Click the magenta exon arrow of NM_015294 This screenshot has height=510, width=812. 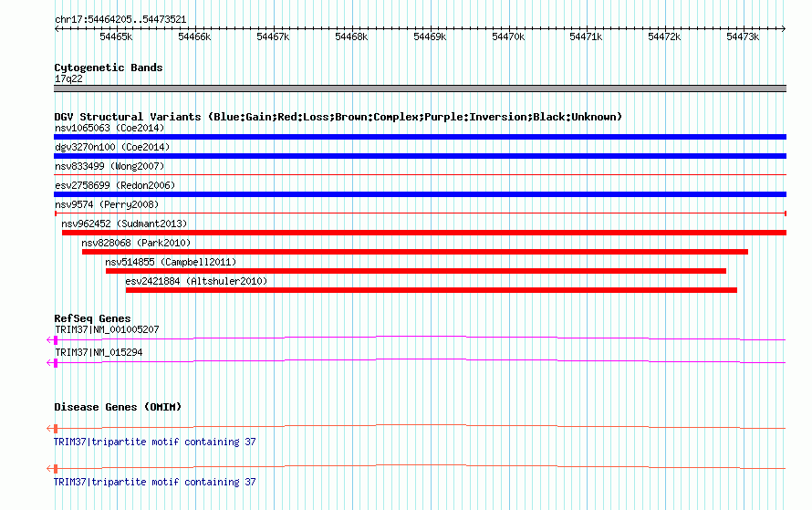click(x=52, y=363)
